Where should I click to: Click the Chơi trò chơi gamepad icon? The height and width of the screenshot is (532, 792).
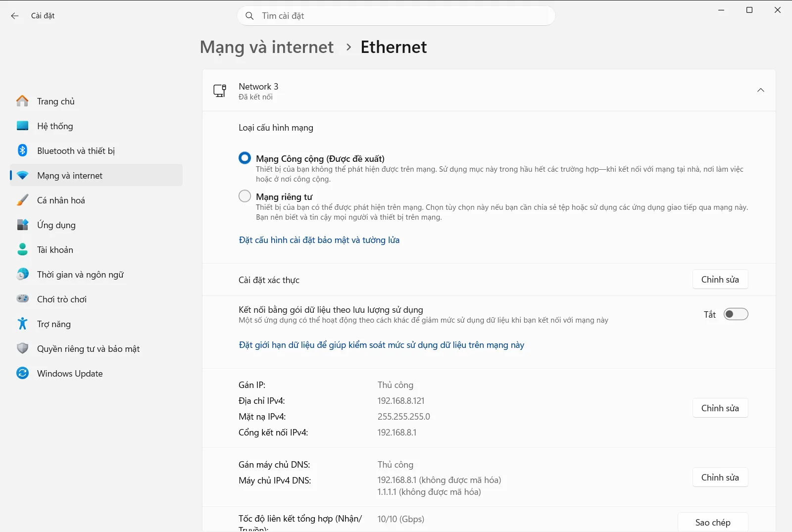[22, 299]
